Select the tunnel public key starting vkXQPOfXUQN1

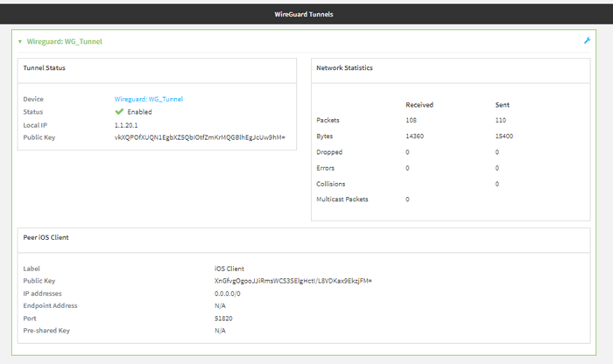click(x=200, y=137)
